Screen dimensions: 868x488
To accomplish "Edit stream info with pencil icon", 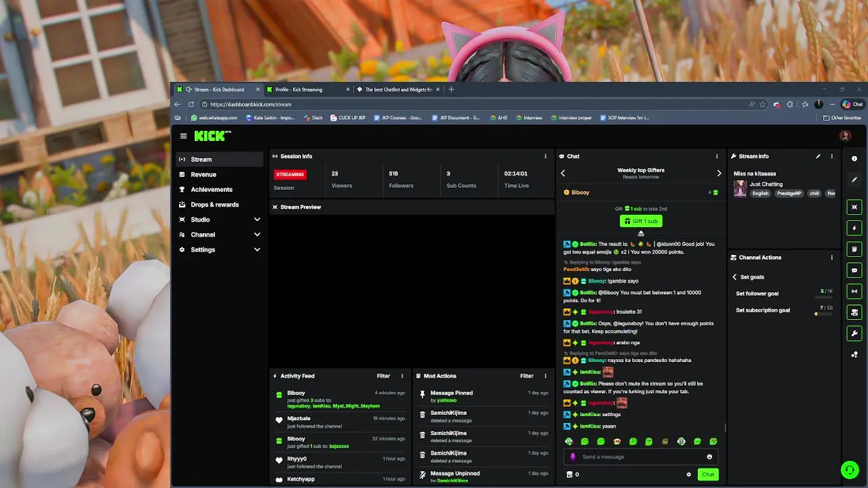I will coord(818,157).
